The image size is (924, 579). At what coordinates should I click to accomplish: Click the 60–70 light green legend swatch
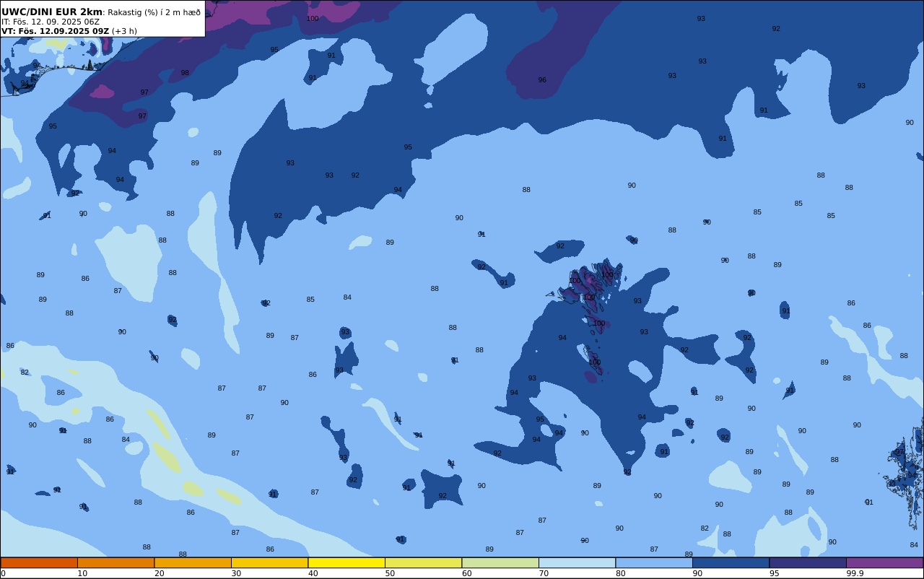click(x=500, y=562)
